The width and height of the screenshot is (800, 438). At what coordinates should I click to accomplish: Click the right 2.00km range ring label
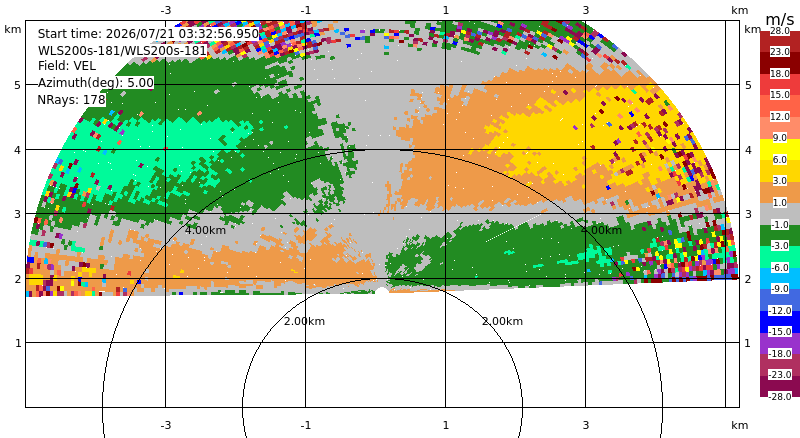[503, 321]
